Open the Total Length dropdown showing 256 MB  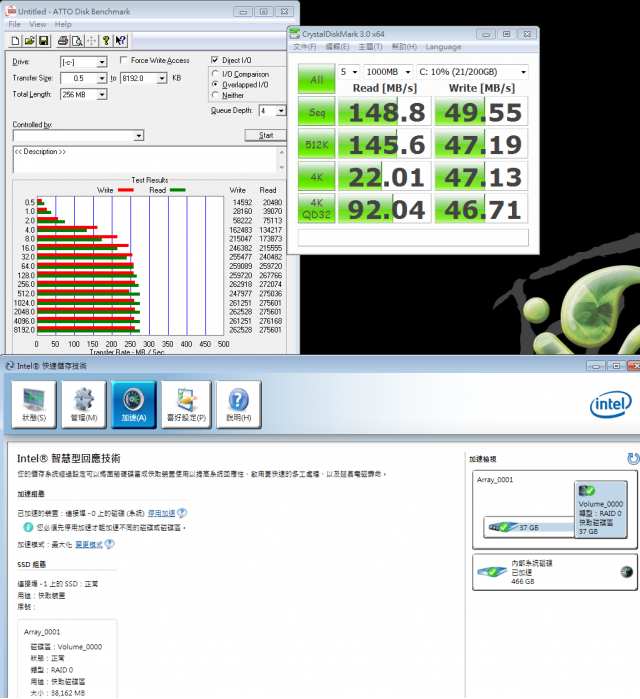click(102, 95)
